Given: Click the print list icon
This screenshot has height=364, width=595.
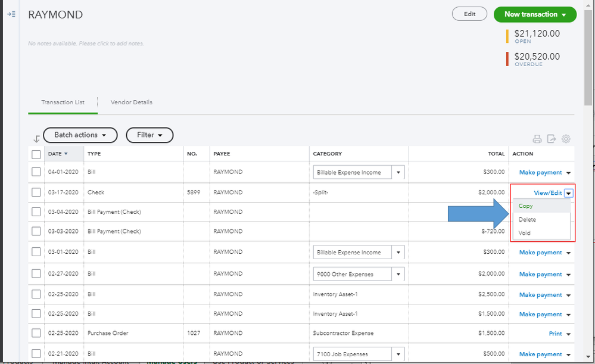Looking at the screenshot, I should pos(537,139).
